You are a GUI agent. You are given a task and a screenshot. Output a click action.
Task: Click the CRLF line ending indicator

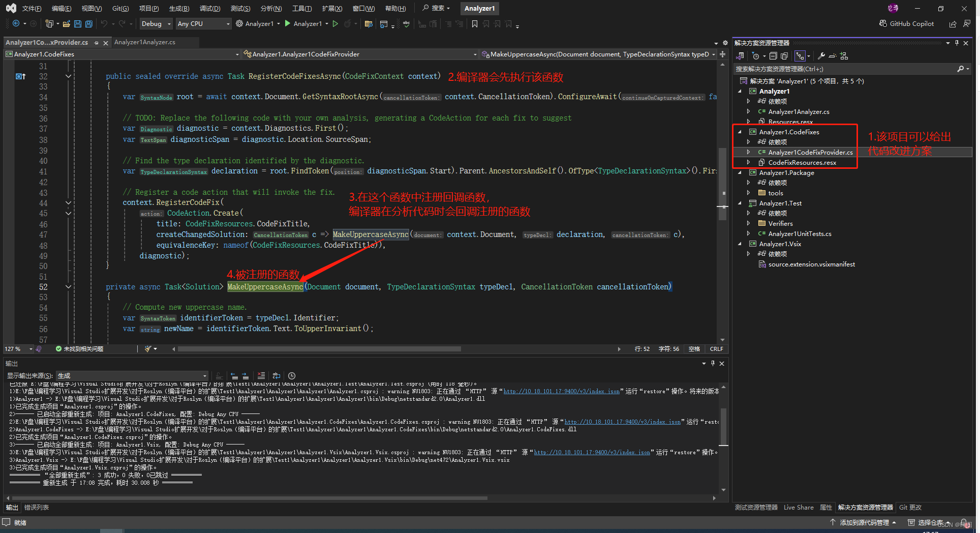click(716, 349)
